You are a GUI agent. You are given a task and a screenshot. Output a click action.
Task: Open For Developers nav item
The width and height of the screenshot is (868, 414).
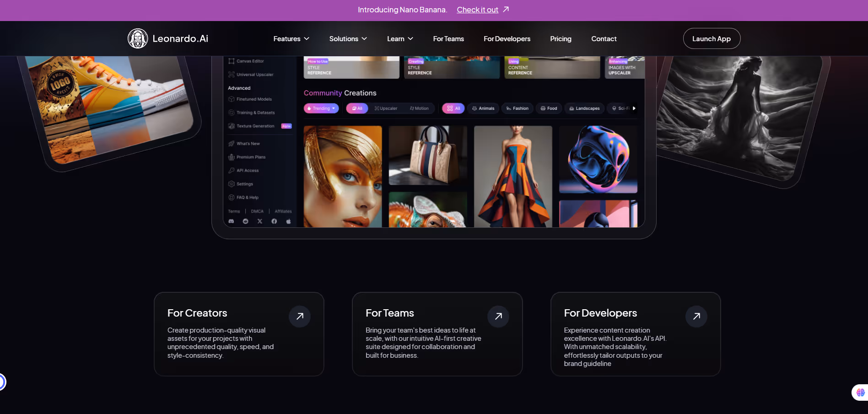point(507,39)
